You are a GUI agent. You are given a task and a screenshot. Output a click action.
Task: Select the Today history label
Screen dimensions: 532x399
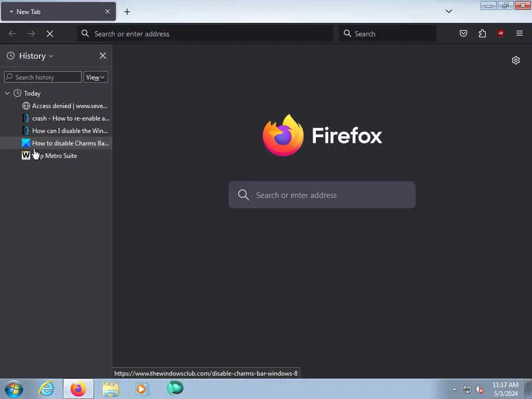32,94
